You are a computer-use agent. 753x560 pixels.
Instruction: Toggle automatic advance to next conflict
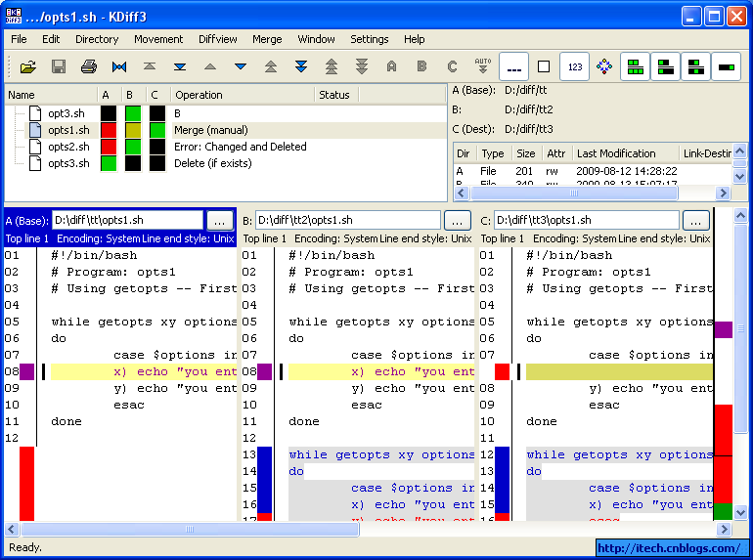coord(482,66)
